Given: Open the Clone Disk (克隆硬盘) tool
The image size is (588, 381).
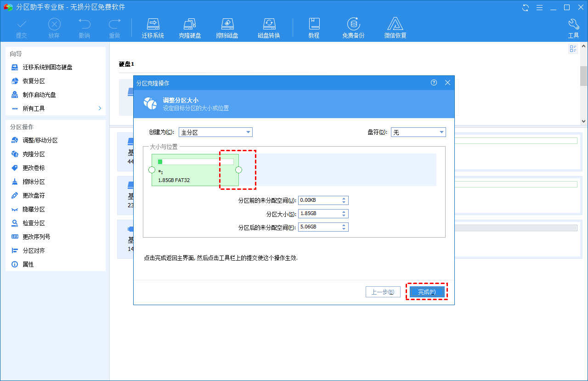Looking at the screenshot, I should click(x=190, y=28).
